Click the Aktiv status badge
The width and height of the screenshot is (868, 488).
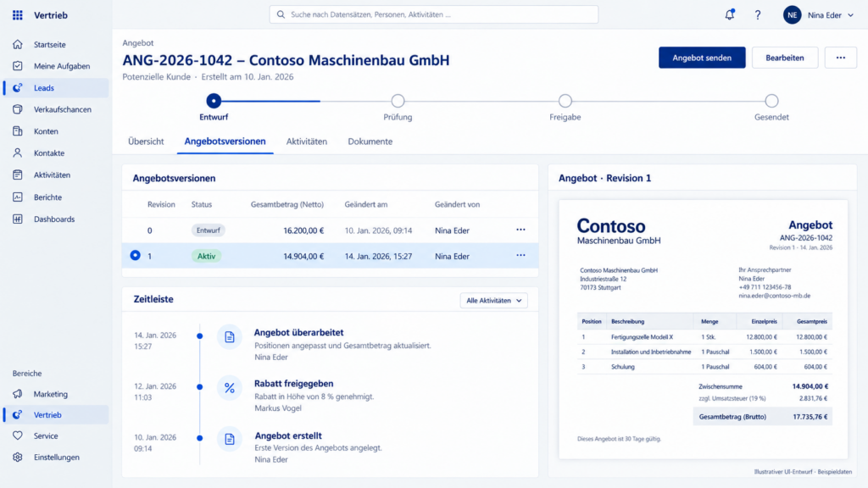point(207,256)
